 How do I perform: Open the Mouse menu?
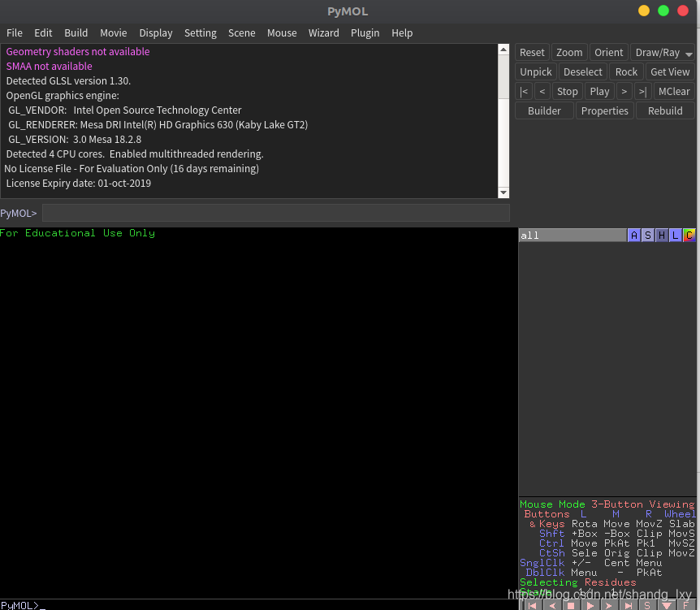tap(282, 33)
